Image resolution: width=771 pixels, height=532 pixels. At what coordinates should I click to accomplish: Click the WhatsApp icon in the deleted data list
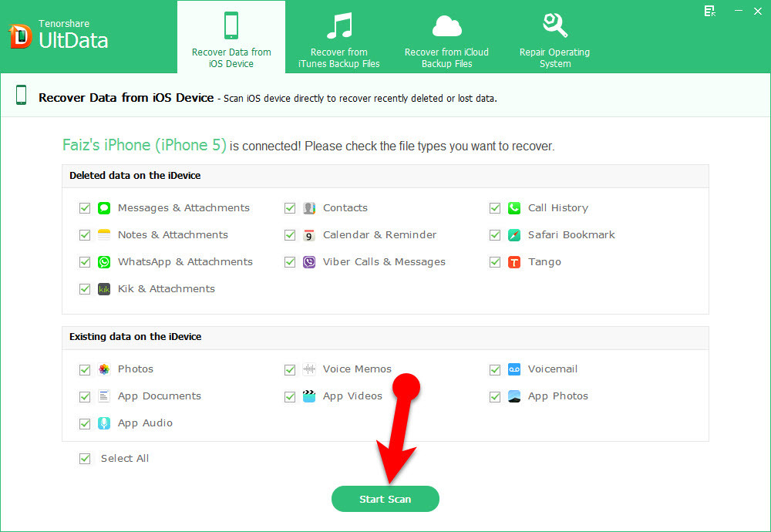coord(104,262)
